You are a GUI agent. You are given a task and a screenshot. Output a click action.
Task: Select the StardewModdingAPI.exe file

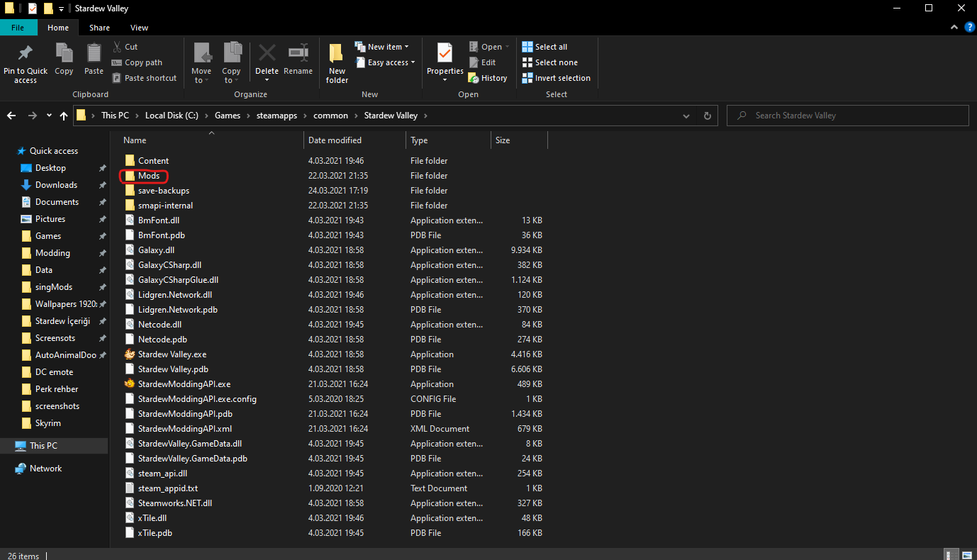click(x=184, y=384)
